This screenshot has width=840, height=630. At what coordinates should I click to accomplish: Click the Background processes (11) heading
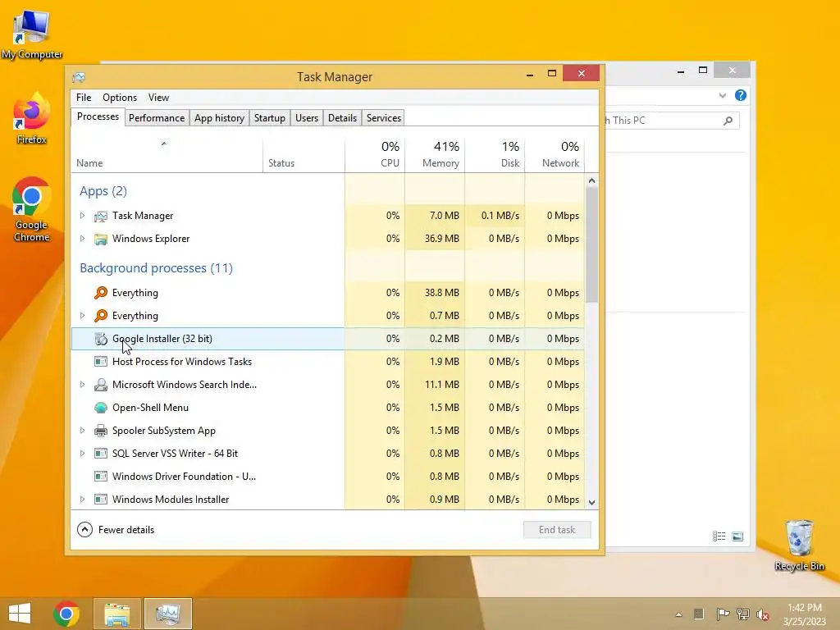156,268
